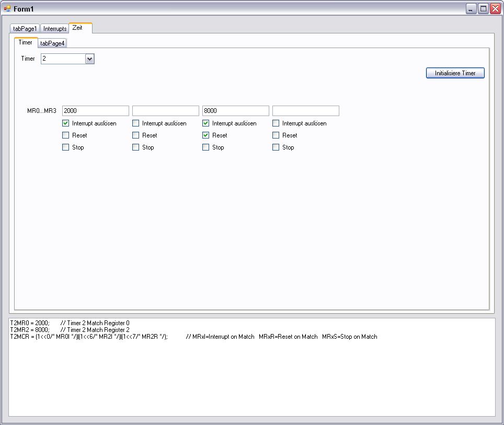Close the Form1 window
Viewport: 504px width, 425px height.
(495, 8)
